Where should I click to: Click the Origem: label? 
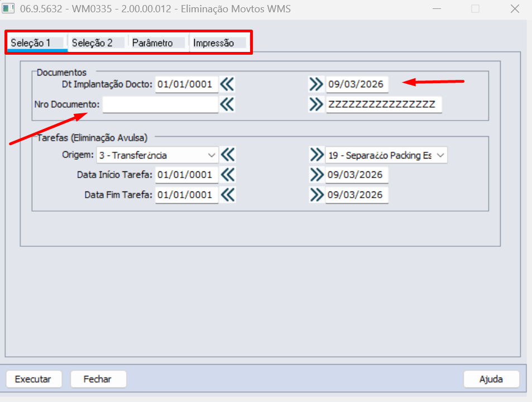tap(78, 155)
